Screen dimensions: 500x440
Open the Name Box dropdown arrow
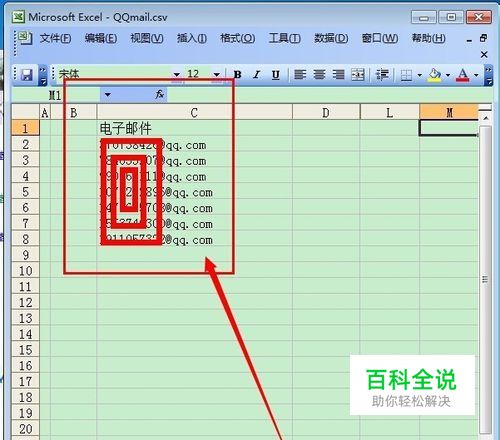coord(107,95)
